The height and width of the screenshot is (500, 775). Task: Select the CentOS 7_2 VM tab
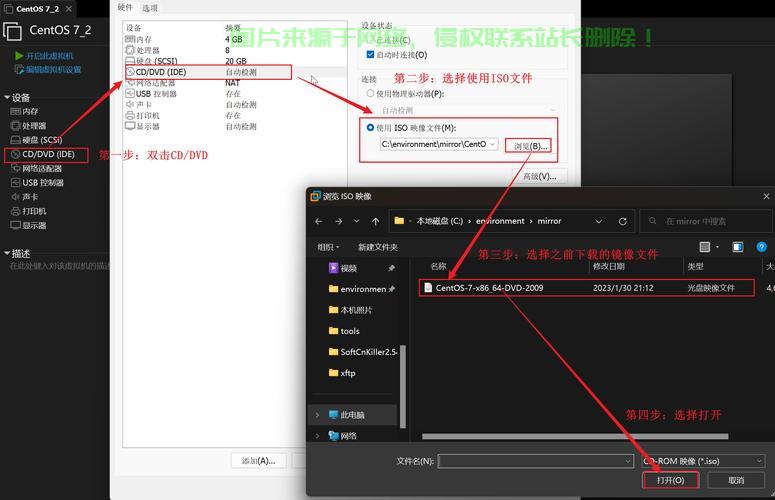(37, 8)
